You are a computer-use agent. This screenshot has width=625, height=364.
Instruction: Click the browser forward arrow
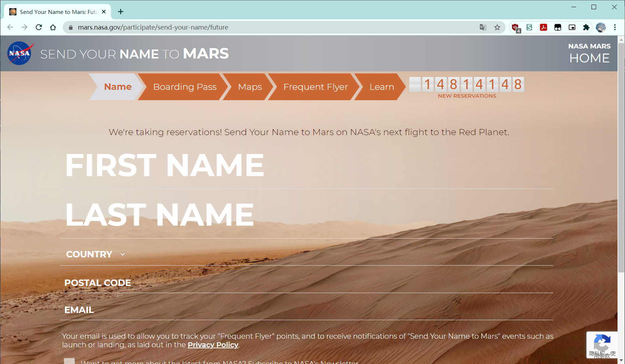tap(24, 27)
